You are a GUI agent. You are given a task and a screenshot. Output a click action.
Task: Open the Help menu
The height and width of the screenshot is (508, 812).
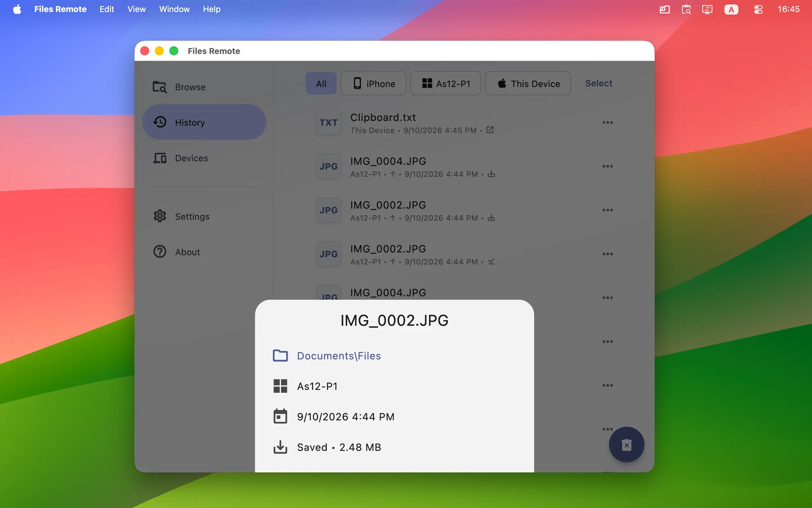point(212,9)
